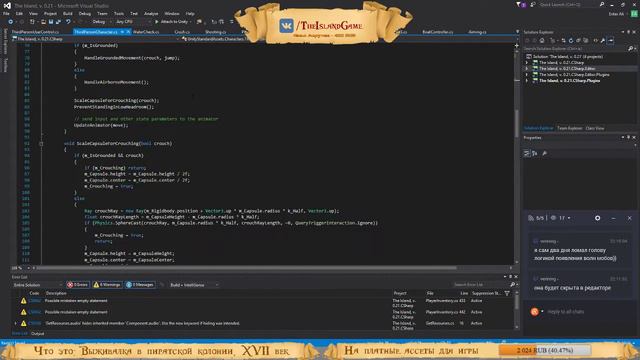Expand The Island, v. 0.21.CSharp project
Screen dimensions: 640x360
(527, 62)
